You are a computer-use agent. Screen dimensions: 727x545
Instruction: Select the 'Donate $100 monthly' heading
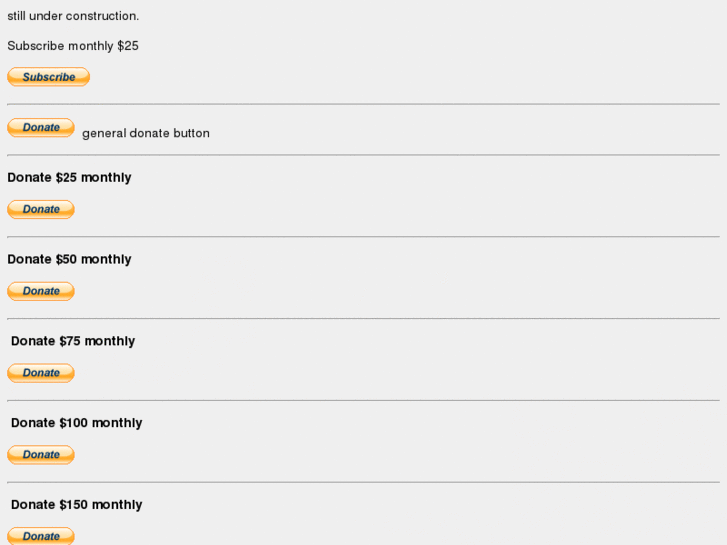[x=77, y=423]
